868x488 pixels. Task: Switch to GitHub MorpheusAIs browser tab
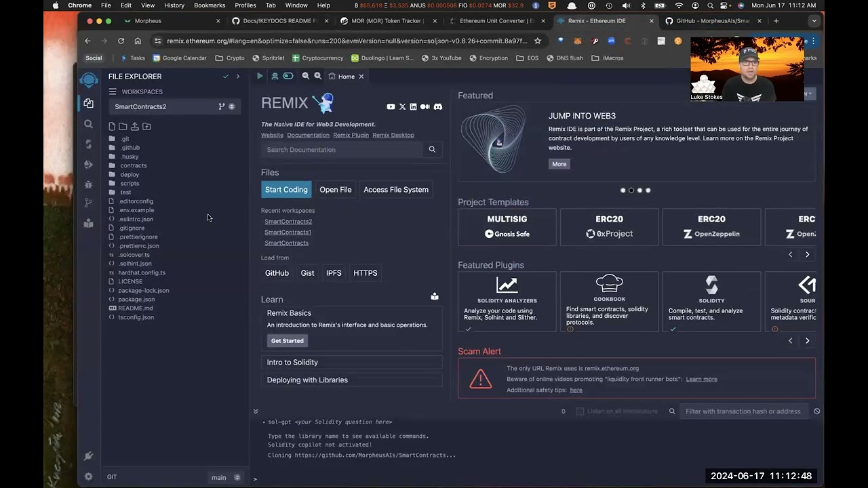pos(712,21)
